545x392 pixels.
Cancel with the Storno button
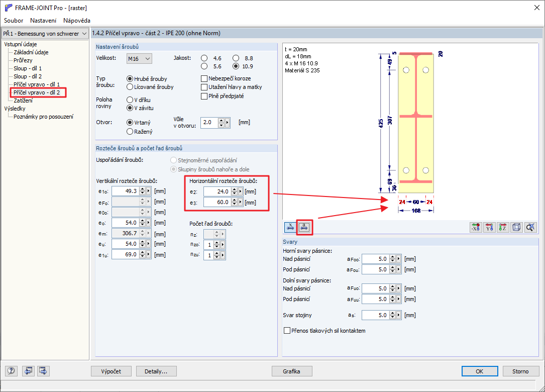click(x=520, y=371)
